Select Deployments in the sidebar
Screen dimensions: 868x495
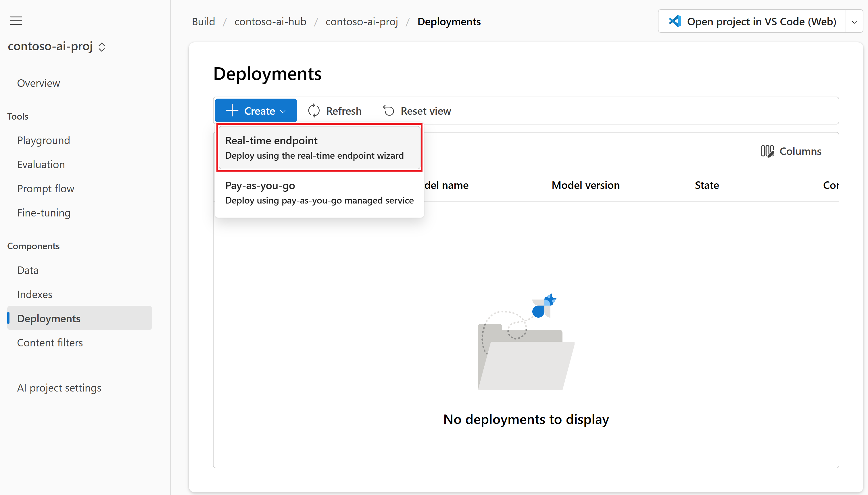[x=80, y=318]
